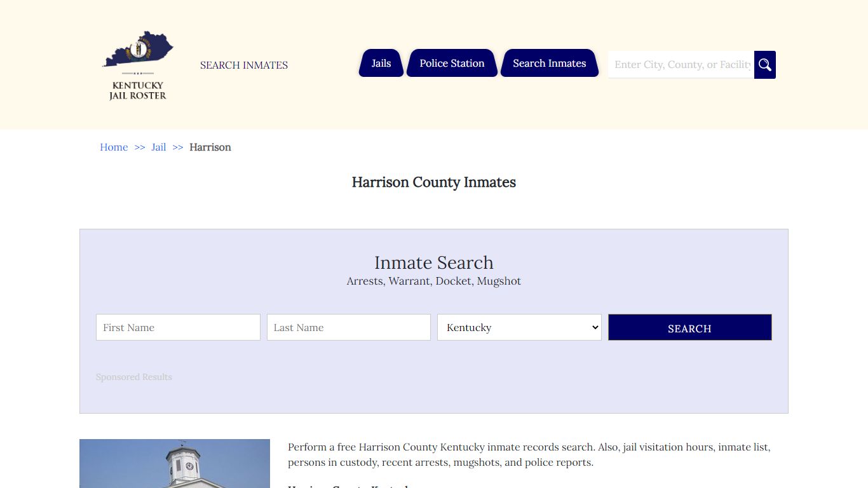Select the Police Station button
Screen dimensions: 868x488
(451, 63)
